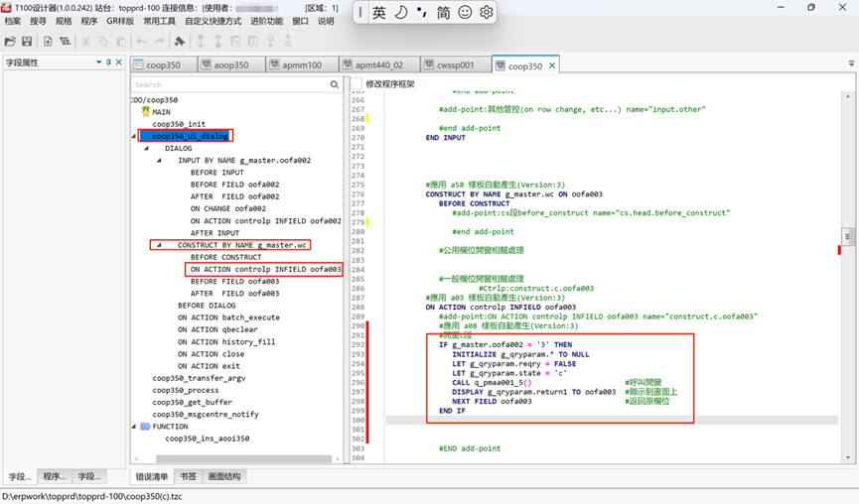Viewport: 859px width, 504px height.
Task: Open the 常用工具 menu
Action: pyautogui.click(x=160, y=22)
